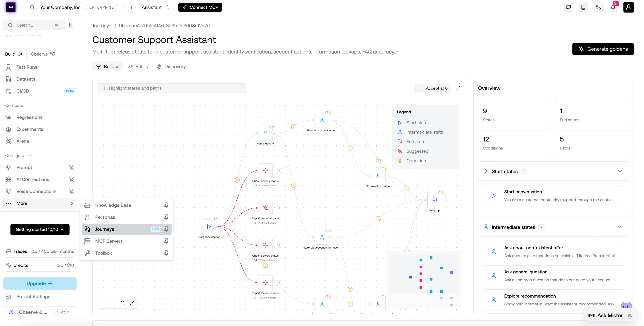644x326 pixels.
Task: Expand canvas to fullscreen with arrows icon
Action: coord(458,88)
